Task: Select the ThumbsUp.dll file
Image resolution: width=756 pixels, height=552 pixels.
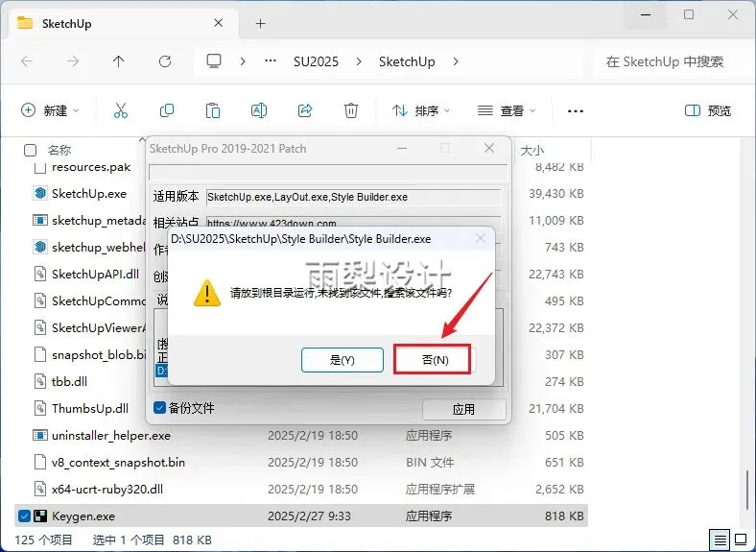Action: click(90, 409)
